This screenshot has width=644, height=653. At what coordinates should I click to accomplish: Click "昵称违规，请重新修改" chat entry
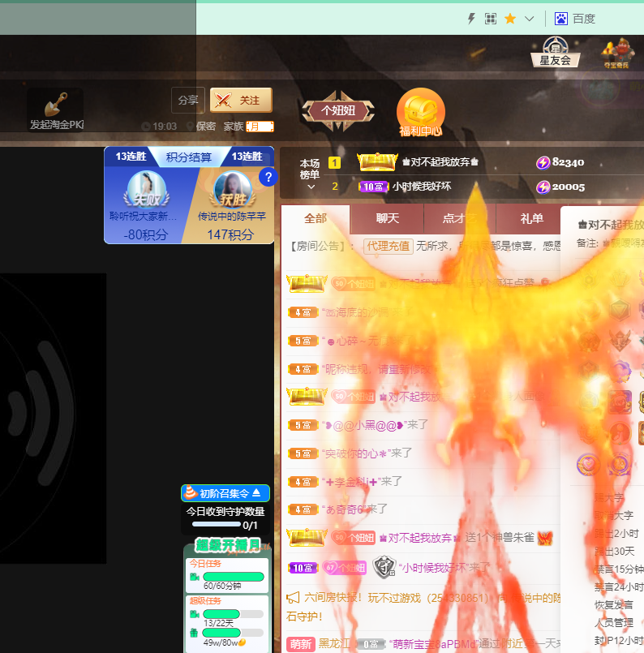(378, 369)
